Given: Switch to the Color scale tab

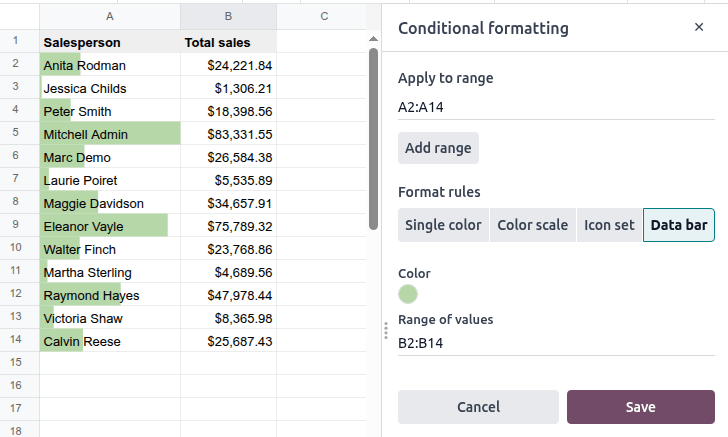Looking at the screenshot, I should tap(532, 225).
